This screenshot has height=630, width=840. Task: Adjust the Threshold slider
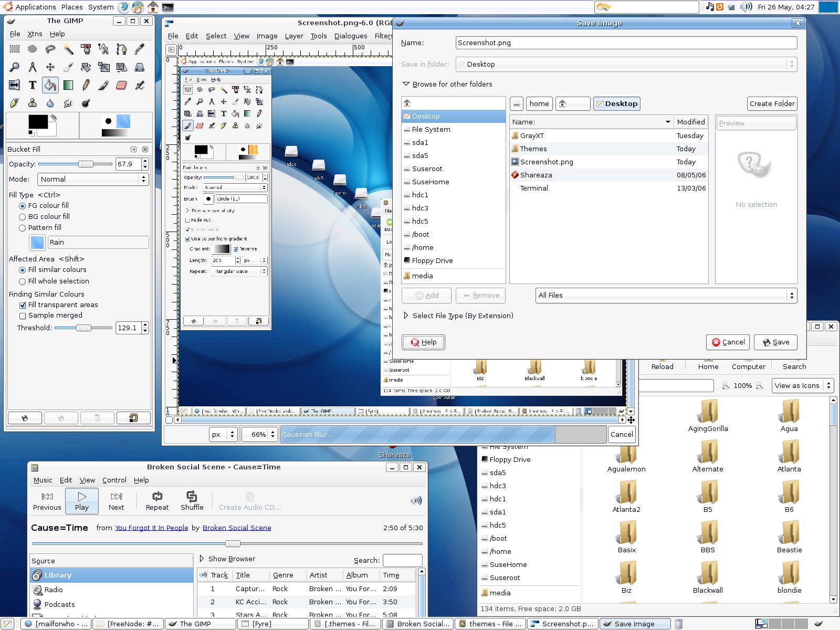83,328
